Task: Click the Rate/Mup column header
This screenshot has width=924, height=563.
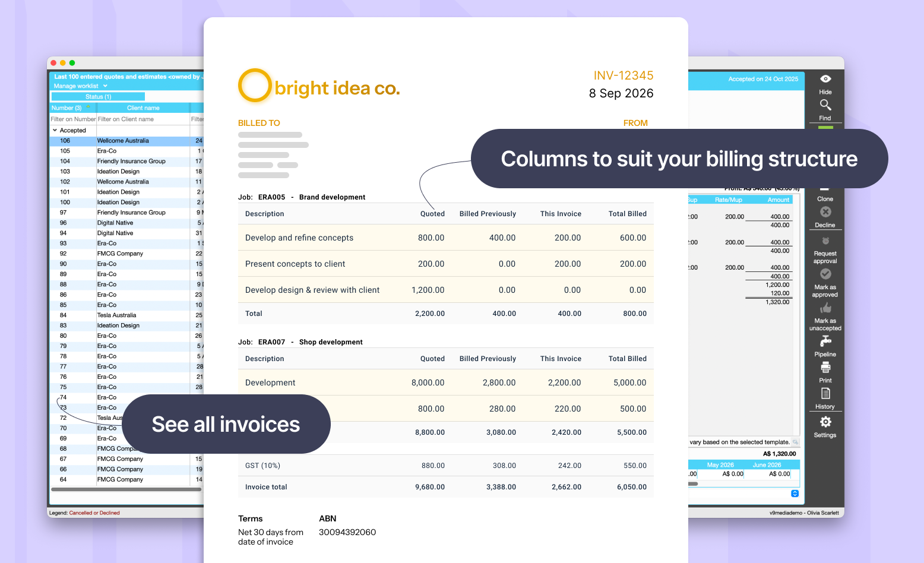Action: (x=729, y=200)
